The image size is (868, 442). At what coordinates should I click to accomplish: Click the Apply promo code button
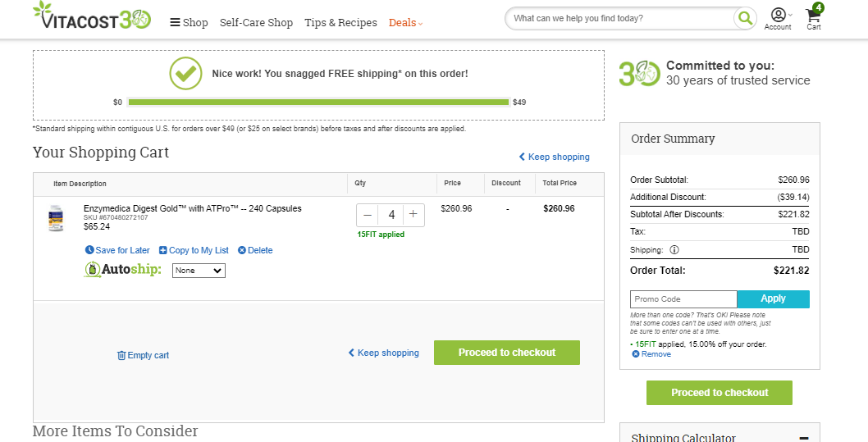point(774,298)
